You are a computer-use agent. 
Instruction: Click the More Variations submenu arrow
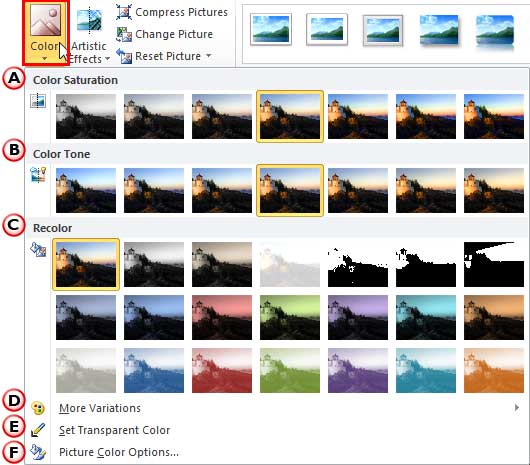pyautogui.click(x=517, y=408)
